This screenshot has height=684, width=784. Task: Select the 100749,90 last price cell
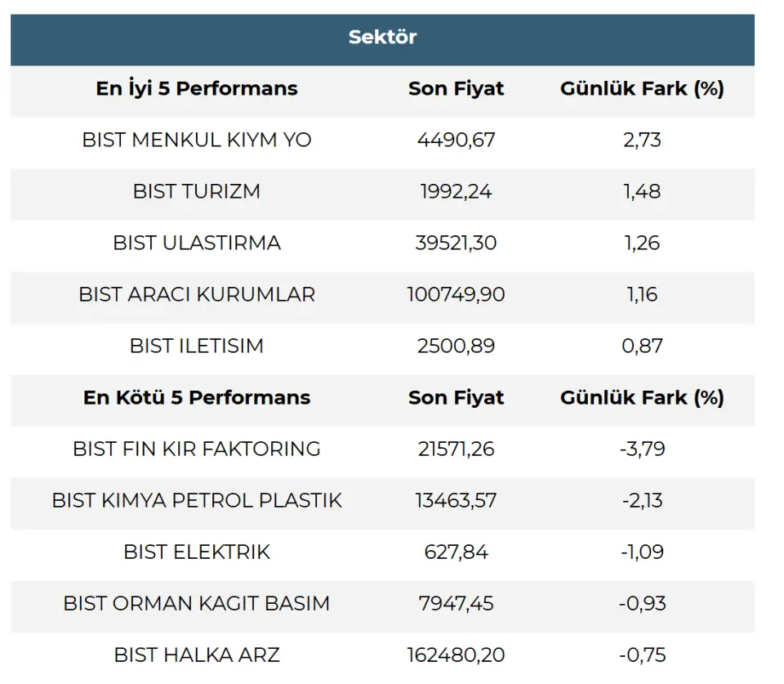(456, 295)
